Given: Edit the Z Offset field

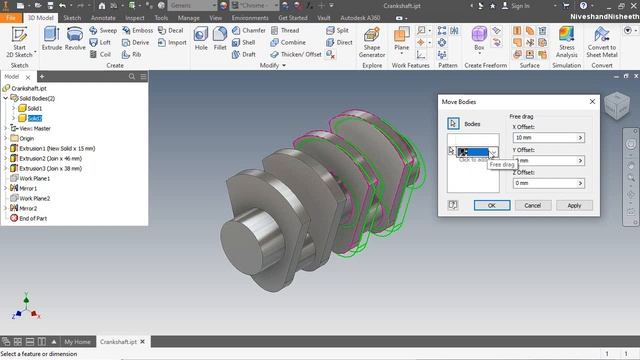Looking at the screenshot, I should click(545, 184).
